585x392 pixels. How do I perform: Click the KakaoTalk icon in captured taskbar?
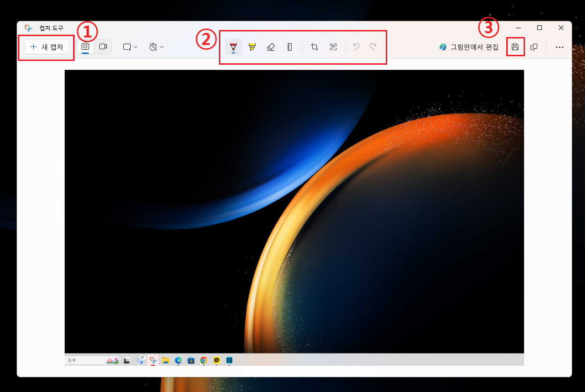(217, 360)
